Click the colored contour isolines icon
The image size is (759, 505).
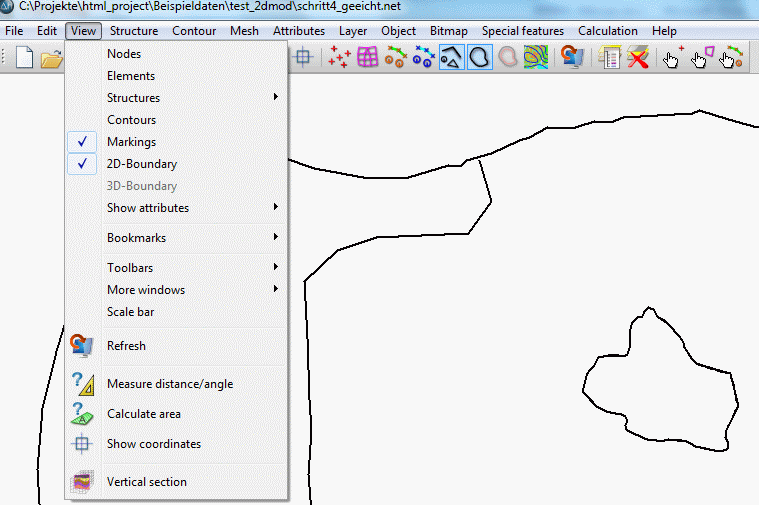(536, 57)
